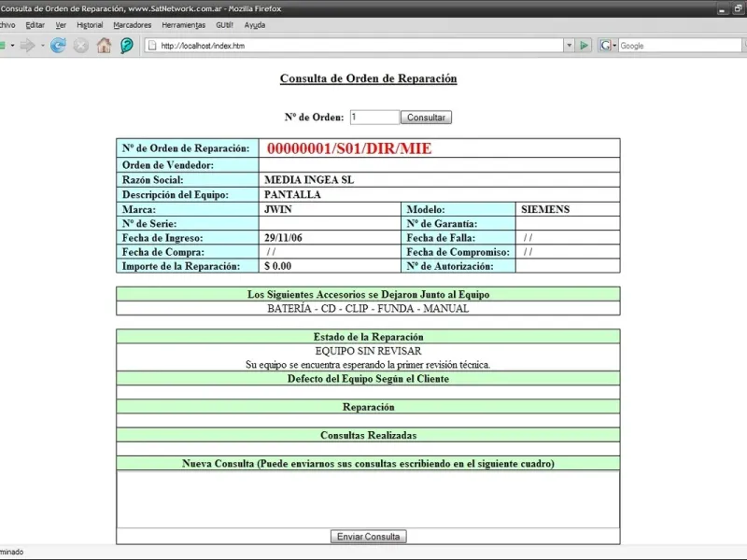Screen dimensions: 747x560
Task: Click the brand value "JWIN"
Action: tap(278, 209)
